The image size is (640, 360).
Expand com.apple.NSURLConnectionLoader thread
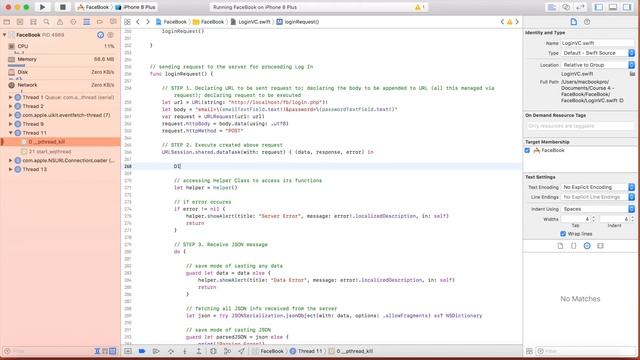coord(10,160)
